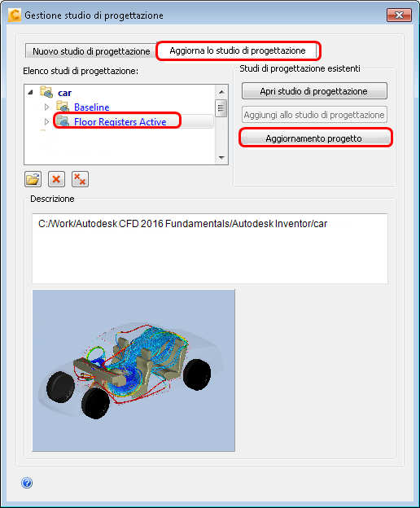Click the Autodesk CFD icon in title bar
Image resolution: width=420 pixels, height=508 pixels.
[x=15, y=15]
